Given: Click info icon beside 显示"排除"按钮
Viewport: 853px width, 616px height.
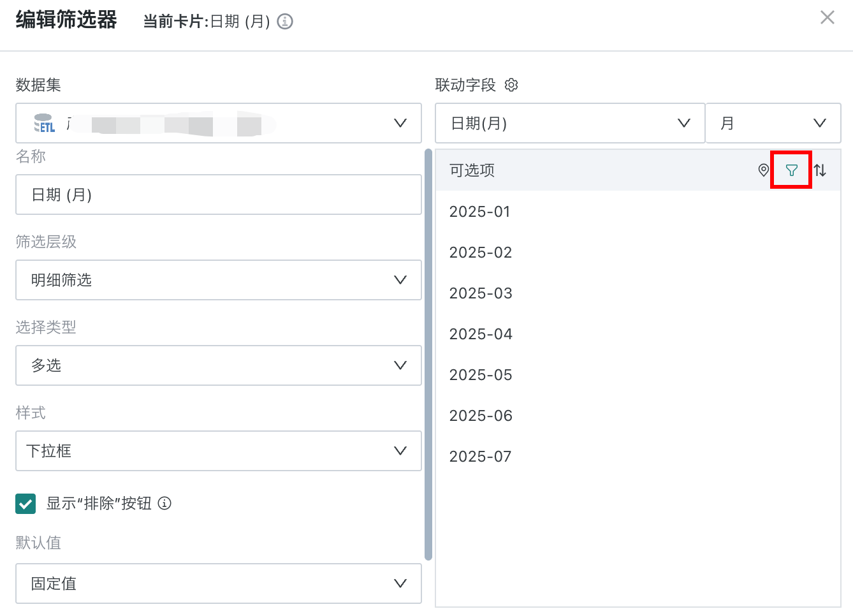Looking at the screenshot, I should [x=164, y=503].
